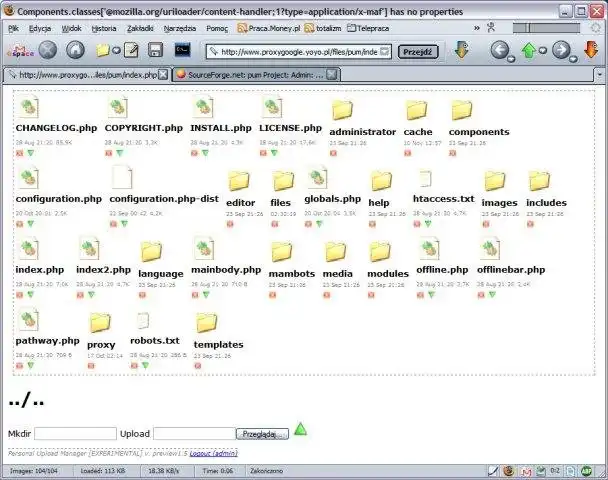Open the administrator folder icon
The image size is (608, 480).
click(342, 110)
